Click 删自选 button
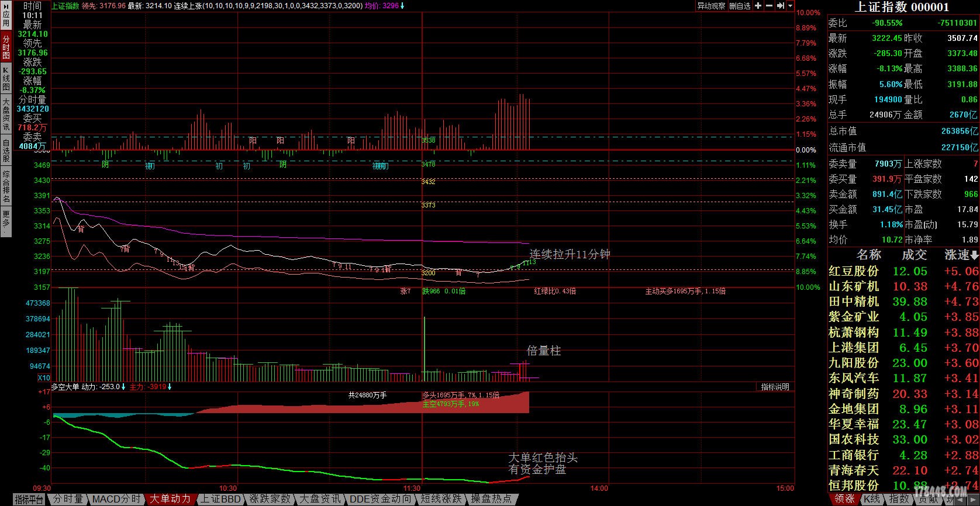 pyautogui.click(x=740, y=6)
